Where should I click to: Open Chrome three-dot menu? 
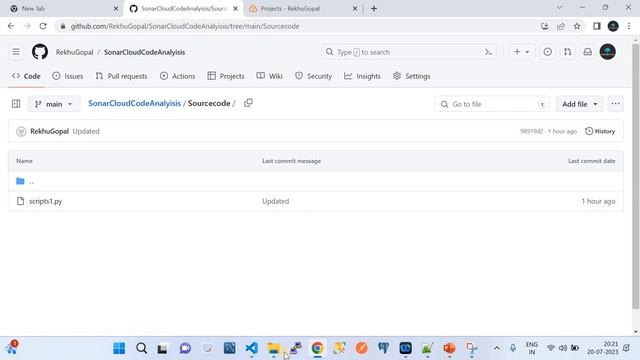(629, 26)
